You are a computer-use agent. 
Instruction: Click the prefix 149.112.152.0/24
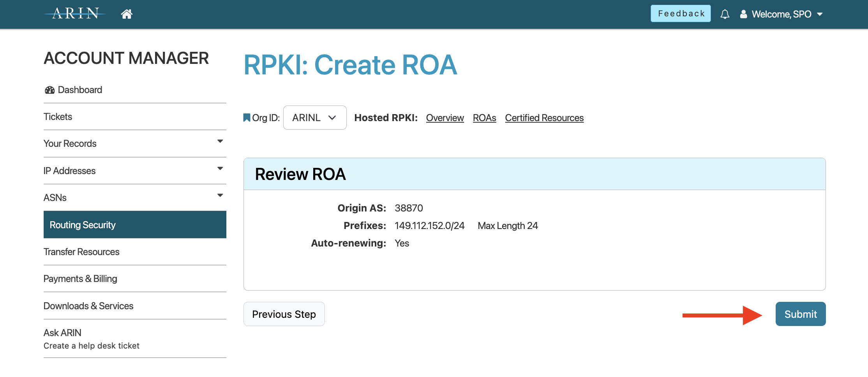(x=429, y=225)
